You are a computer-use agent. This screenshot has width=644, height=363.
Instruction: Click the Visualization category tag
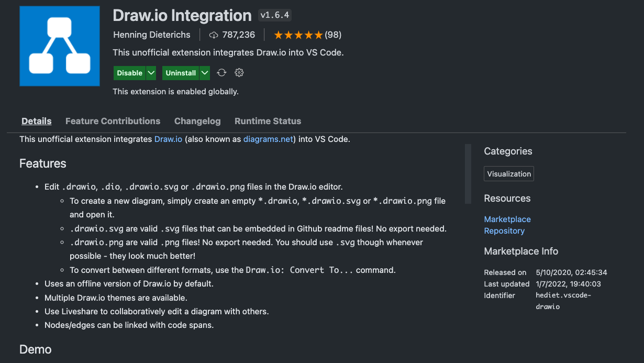point(508,174)
